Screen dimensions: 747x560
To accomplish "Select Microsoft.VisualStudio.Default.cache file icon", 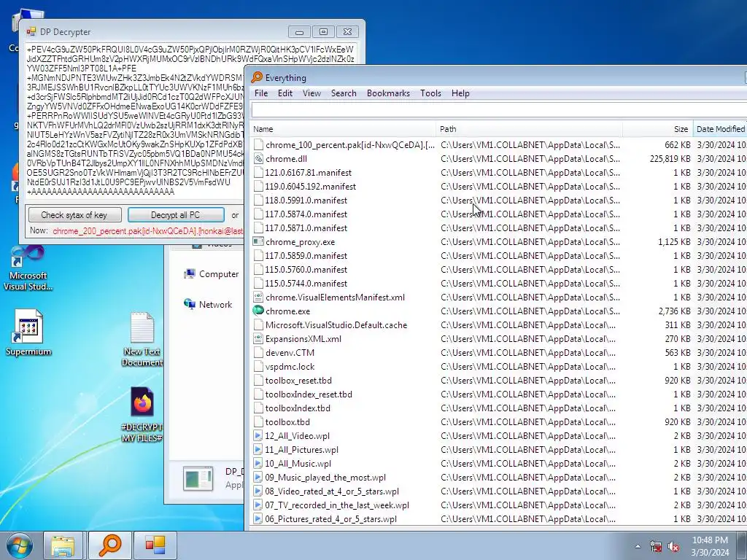I will pyautogui.click(x=258, y=324).
